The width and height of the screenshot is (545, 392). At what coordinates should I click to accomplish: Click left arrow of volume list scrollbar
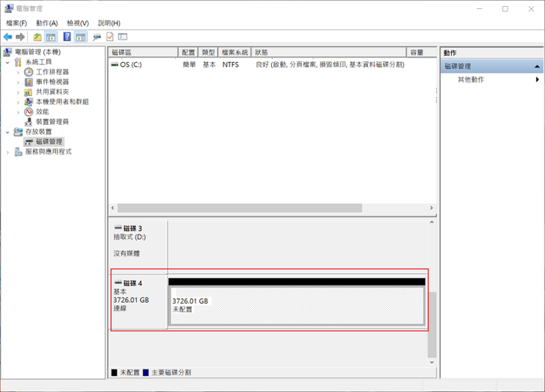pos(113,208)
